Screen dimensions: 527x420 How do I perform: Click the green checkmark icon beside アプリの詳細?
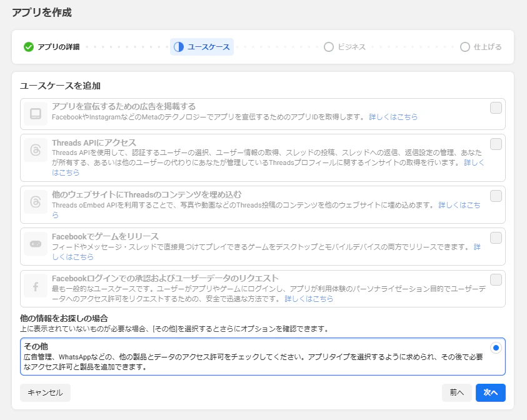click(29, 47)
